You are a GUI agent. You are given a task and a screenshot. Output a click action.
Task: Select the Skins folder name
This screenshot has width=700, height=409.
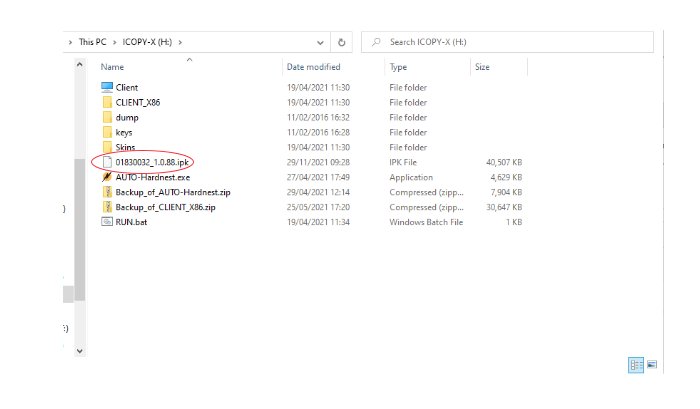click(x=125, y=147)
